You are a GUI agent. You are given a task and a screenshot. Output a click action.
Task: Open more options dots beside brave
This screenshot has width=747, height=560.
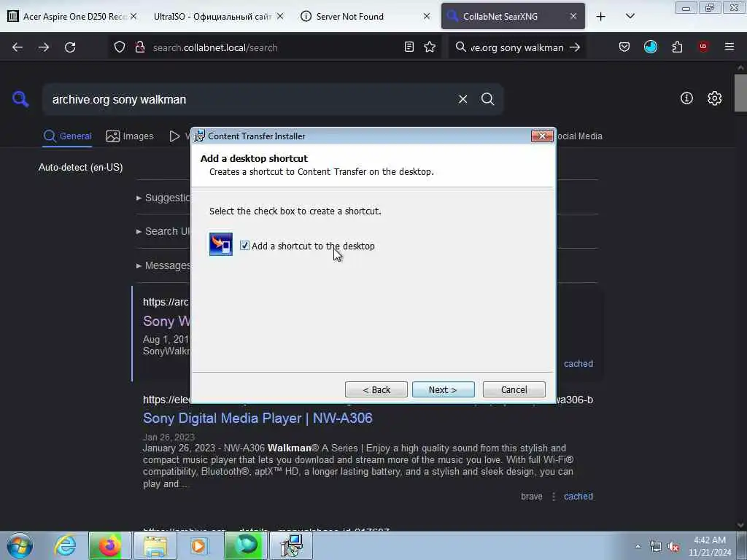(x=553, y=497)
